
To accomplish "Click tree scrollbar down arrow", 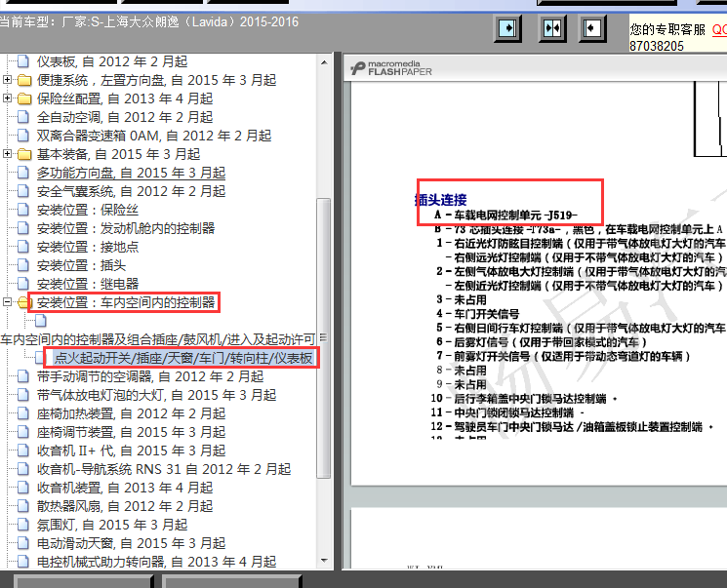I will pyautogui.click(x=324, y=561).
